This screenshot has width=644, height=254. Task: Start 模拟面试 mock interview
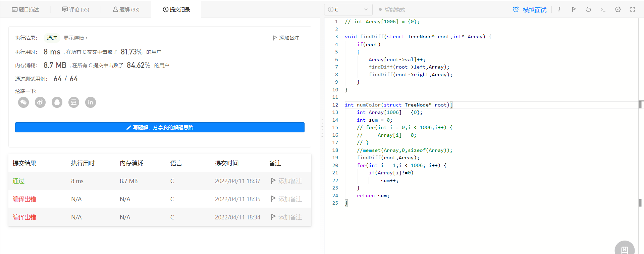pos(535,10)
